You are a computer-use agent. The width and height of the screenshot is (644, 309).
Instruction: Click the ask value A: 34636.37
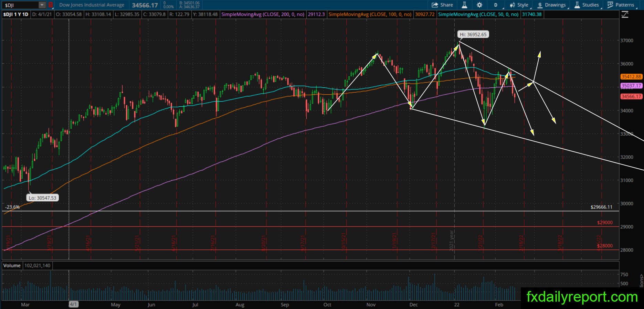189,7
